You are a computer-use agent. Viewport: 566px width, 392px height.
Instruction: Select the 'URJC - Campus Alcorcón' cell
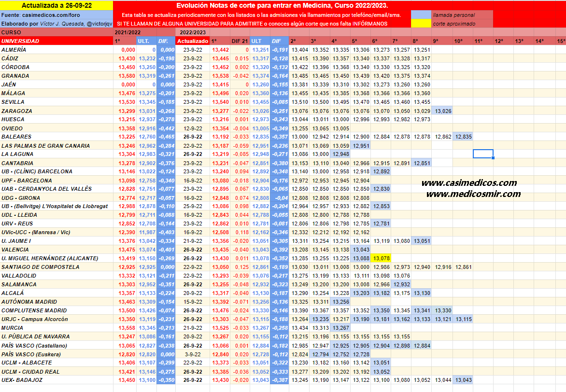point(57,319)
